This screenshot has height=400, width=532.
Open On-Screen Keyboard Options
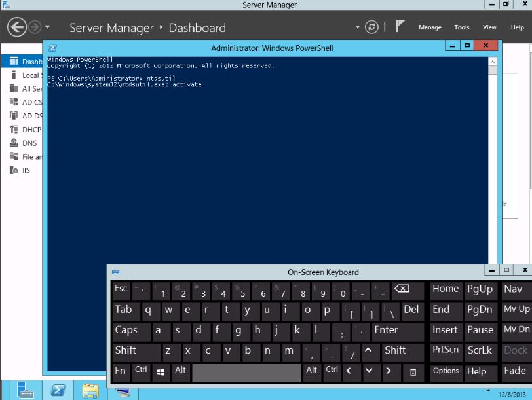point(446,373)
